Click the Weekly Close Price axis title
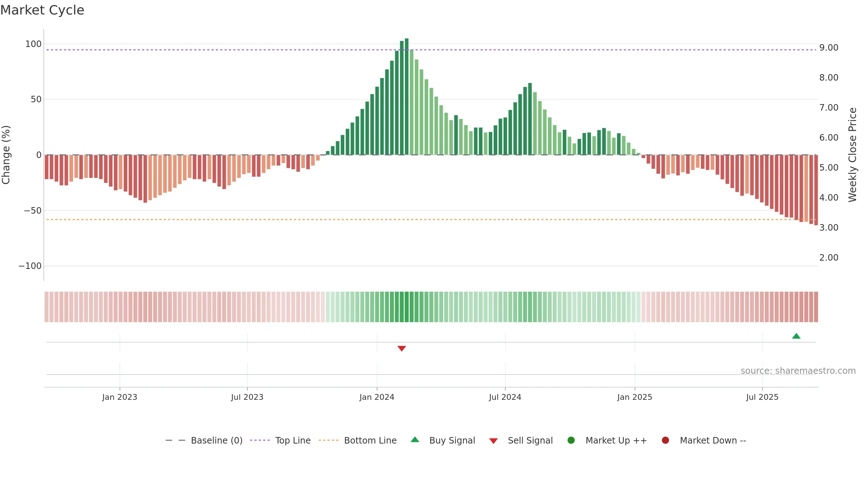The width and height of the screenshot is (868, 488). pos(852,155)
